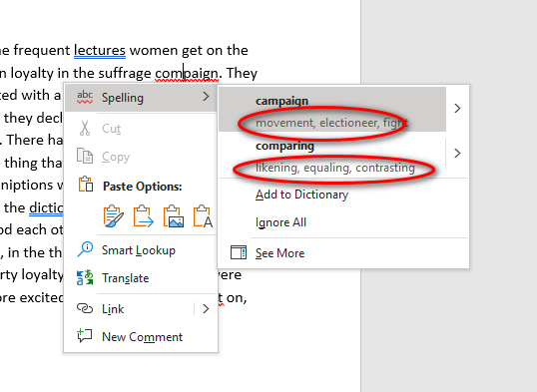This screenshot has width=537, height=392.
Task: Click the Translate icon
Action: [85, 277]
